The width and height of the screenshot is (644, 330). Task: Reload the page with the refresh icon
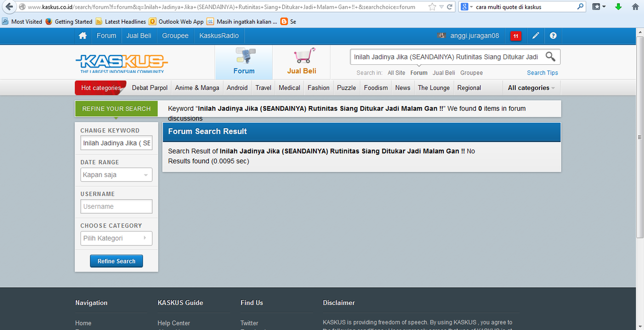tap(450, 7)
